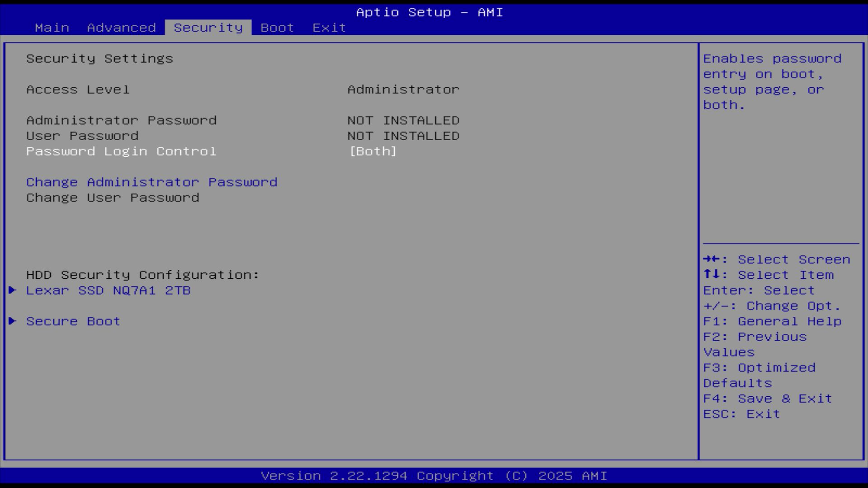This screenshot has width=868, height=488.
Task: Open Lexar SSD NQ7A1 2TB submenu
Action: point(108,290)
